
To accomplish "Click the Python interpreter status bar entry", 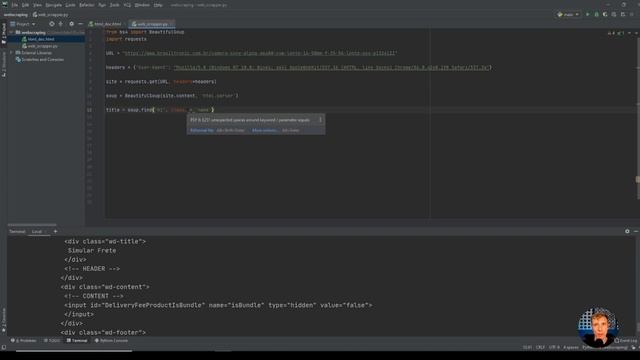I will click(x=604, y=347).
